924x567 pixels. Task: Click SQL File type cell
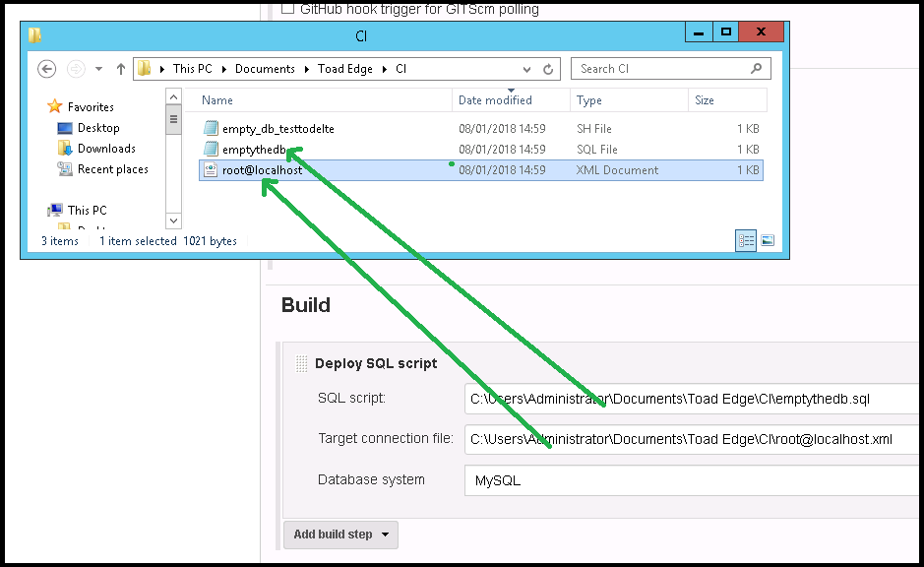(x=597, y=149)
